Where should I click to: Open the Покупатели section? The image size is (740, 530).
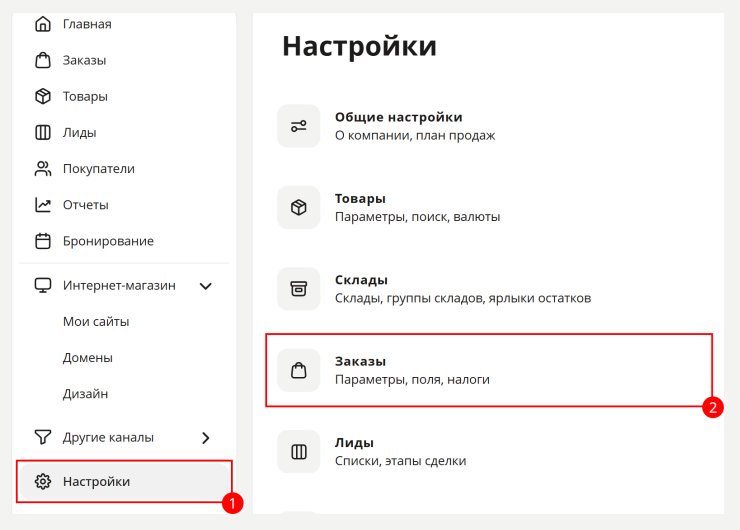99,169
